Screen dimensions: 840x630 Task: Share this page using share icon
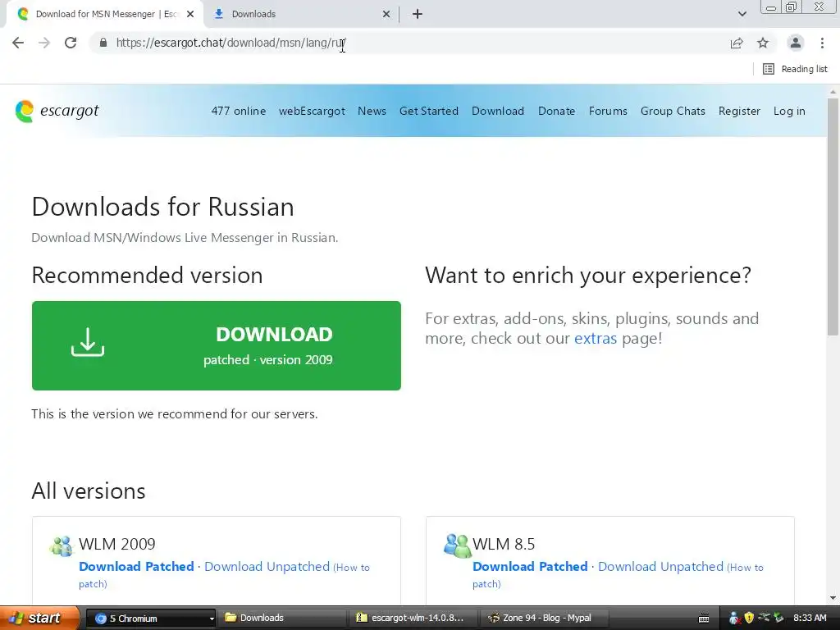pos(737,43)
